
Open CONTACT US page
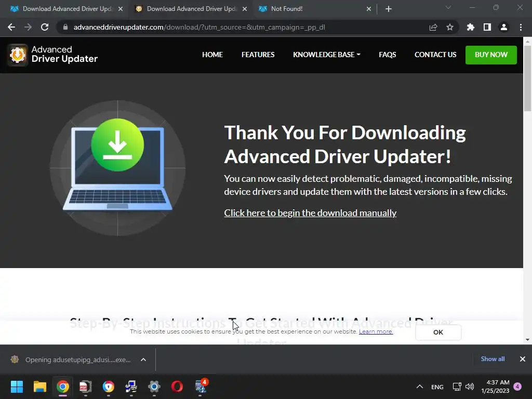pos(435,55)
